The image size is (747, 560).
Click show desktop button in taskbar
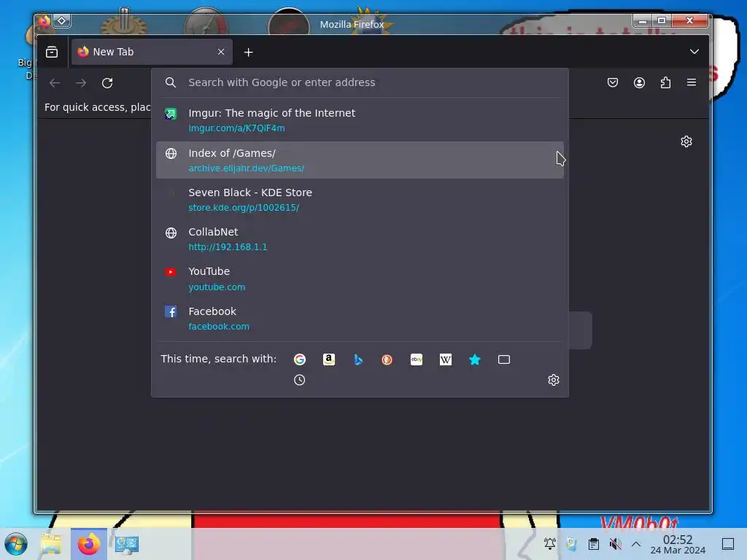click(728, 544)
